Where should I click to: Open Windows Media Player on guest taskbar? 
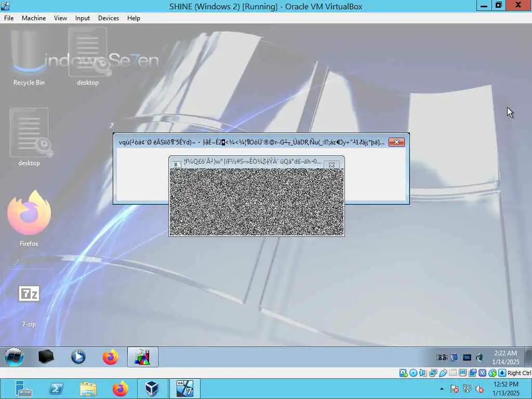click(78, 356)
